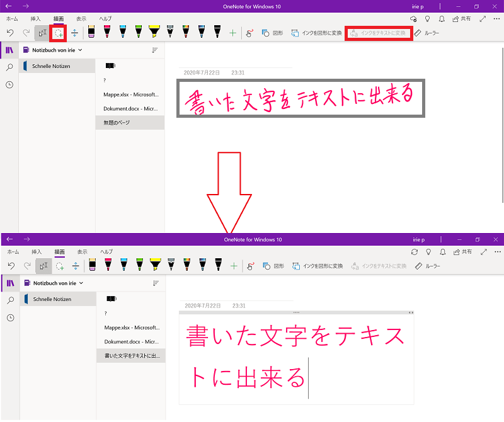Open search in lower window sidebar

(11, 300)
